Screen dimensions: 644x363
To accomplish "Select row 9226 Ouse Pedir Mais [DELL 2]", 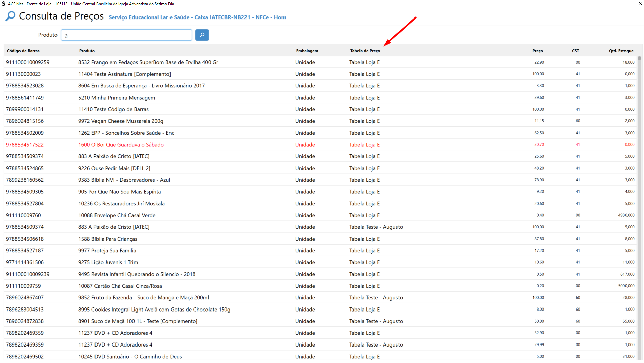I will [320, 168].
